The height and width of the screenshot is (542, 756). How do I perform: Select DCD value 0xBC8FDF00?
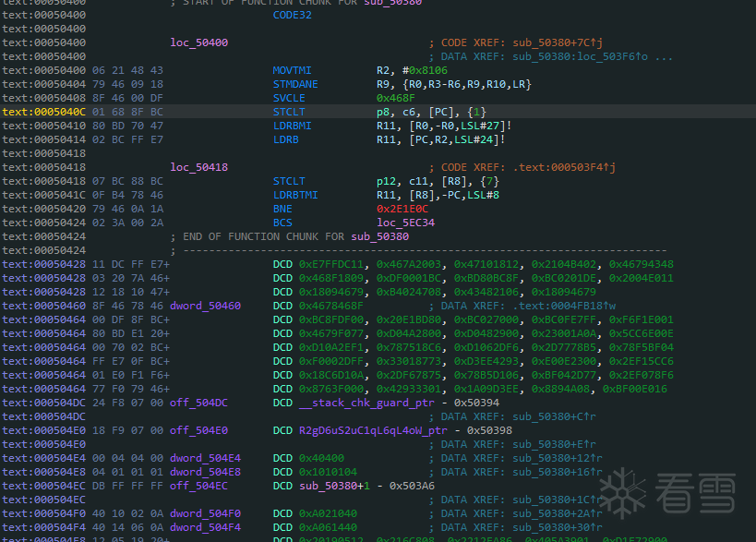point(331,319)
